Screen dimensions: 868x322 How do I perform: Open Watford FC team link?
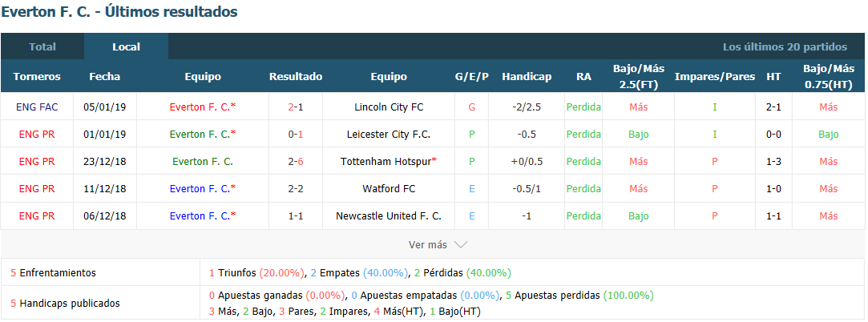[389, 188]
